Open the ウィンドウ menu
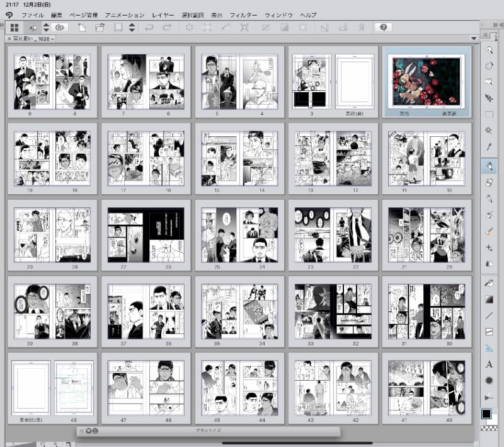This screenshot has width=504, height=447. (x=278, y=15)
